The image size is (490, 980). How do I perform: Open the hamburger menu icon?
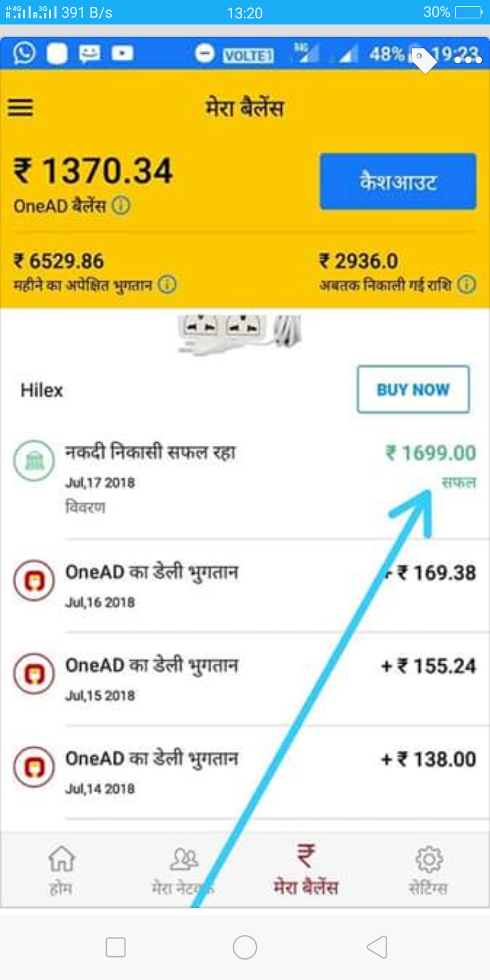tap(20, 108)
